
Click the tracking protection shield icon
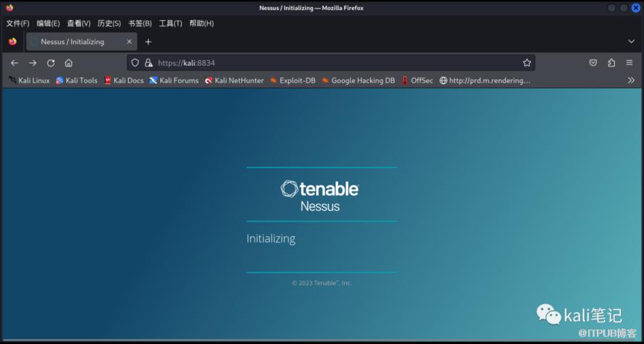pyautogui.click(x=135, y=63)
